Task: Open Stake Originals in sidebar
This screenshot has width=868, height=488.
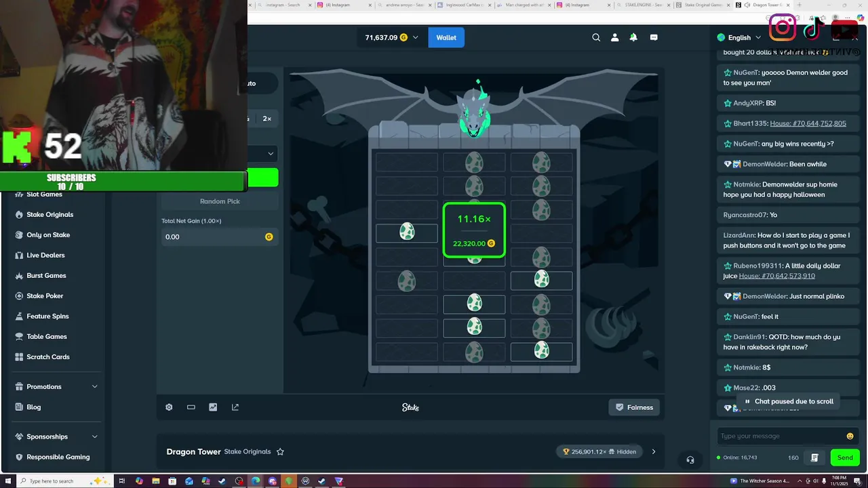Action: (50, 215)
